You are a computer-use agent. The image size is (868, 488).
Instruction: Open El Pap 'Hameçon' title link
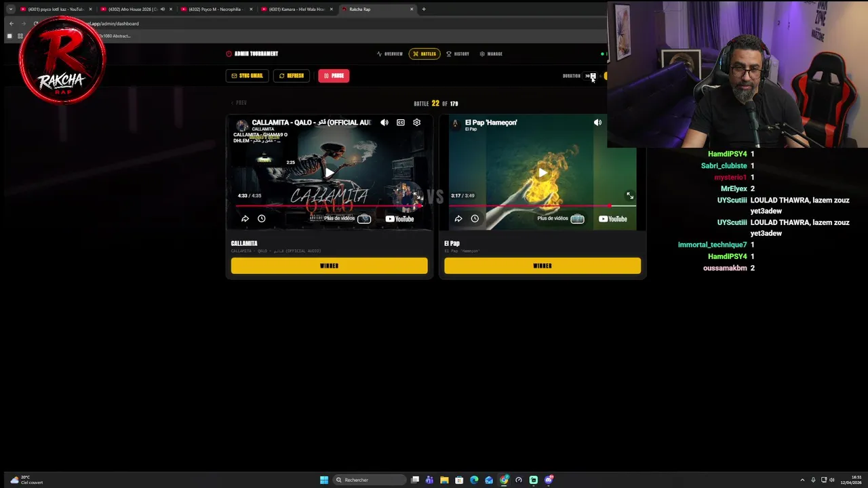point(491,123)
